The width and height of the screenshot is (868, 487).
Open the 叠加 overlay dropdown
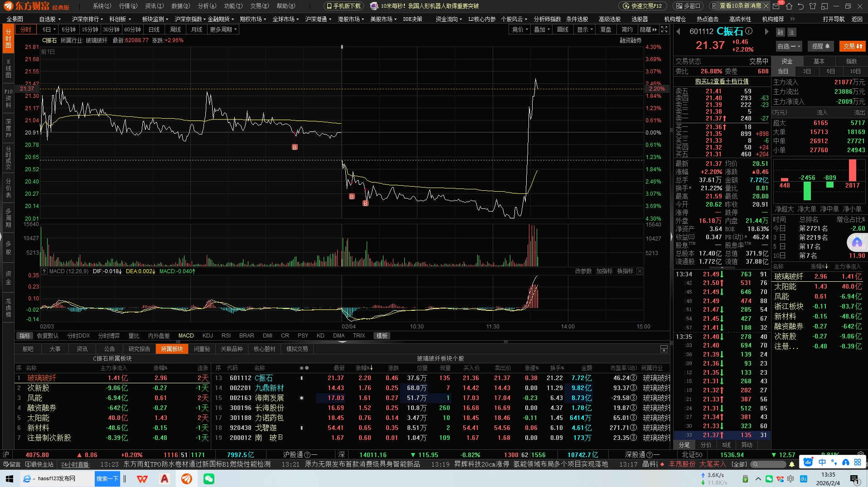pos(542,29)
